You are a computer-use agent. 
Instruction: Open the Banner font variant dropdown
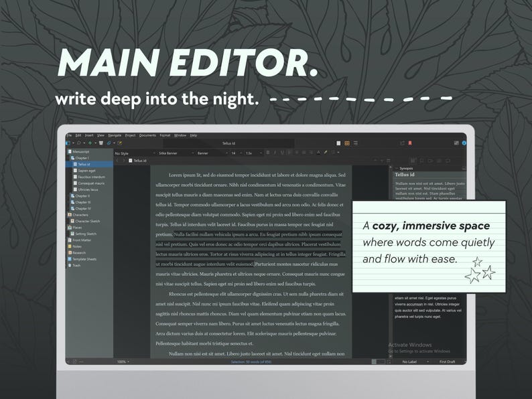click(212, 153)
